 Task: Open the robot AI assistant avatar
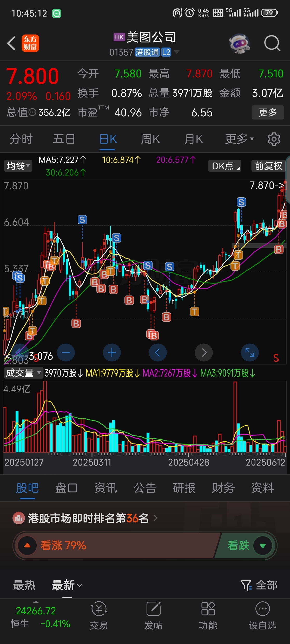coord(240,43)
